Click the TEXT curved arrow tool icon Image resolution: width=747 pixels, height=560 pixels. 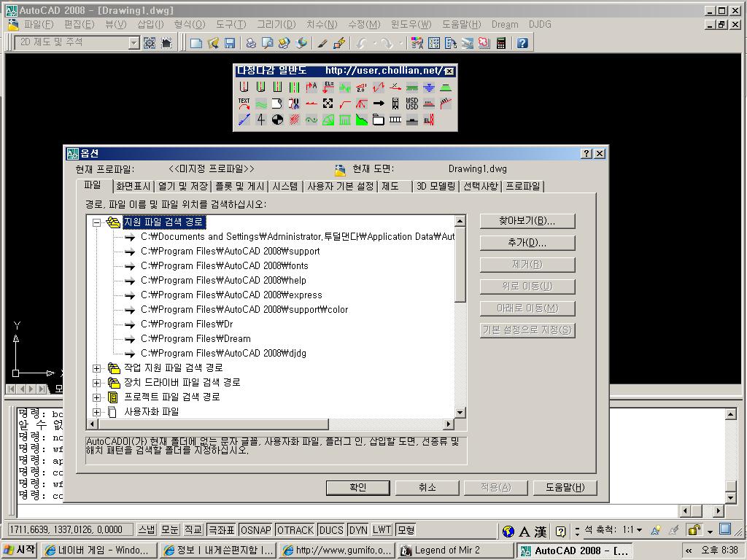coord(244,104)
